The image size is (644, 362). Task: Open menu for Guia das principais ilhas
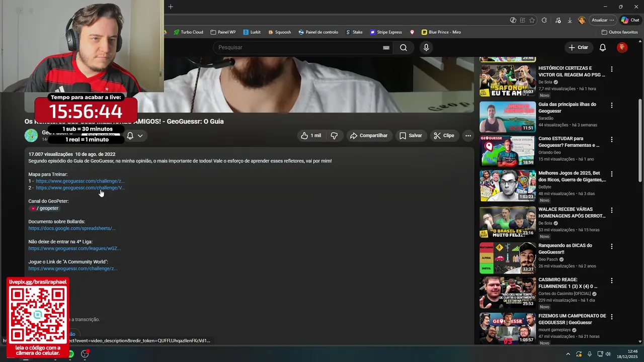click(612, 105)
